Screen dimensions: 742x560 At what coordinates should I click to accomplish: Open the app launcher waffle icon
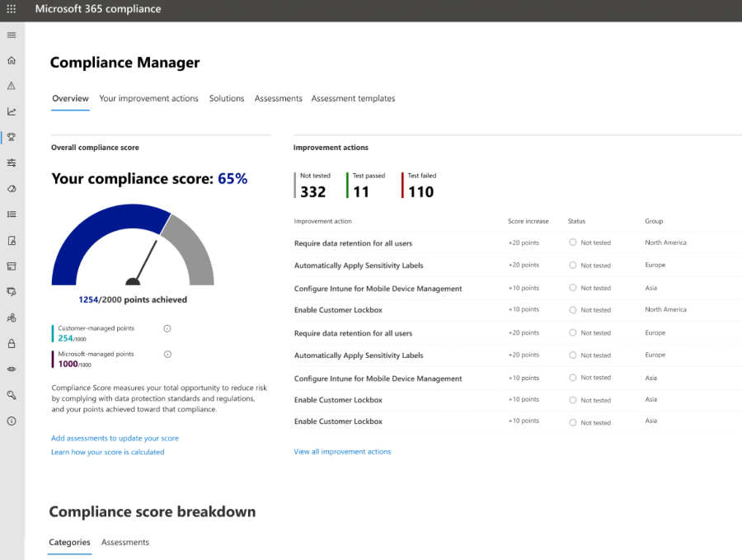pos(12,9)
